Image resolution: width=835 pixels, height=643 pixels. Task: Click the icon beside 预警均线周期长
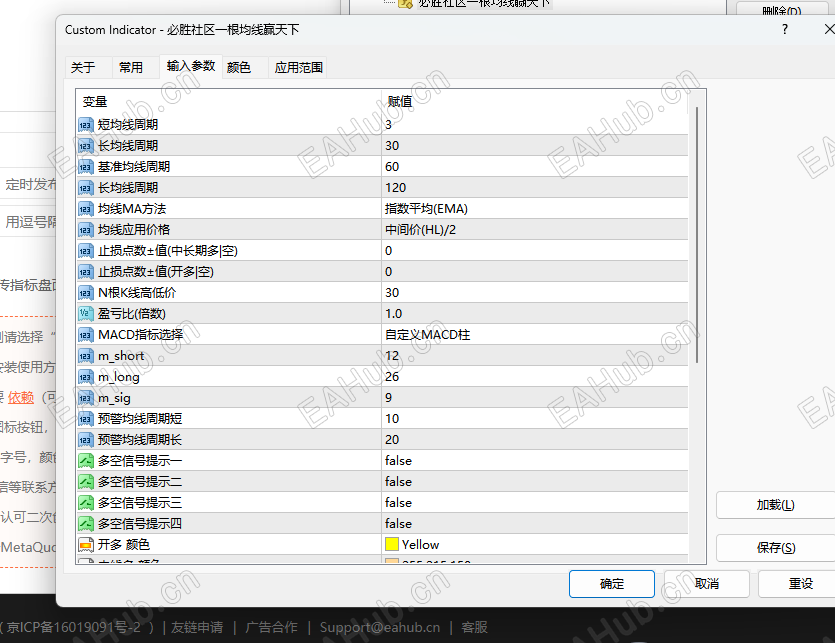86,440
